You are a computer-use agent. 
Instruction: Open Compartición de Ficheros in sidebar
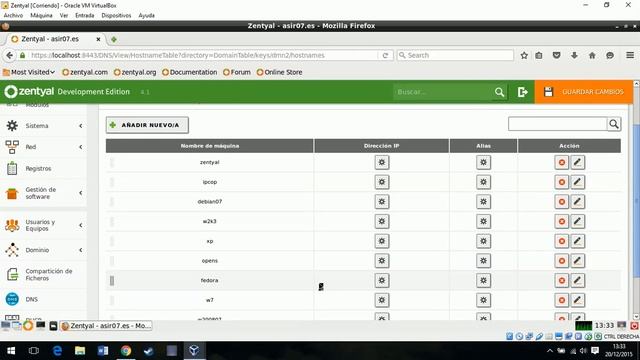point(44,275)
